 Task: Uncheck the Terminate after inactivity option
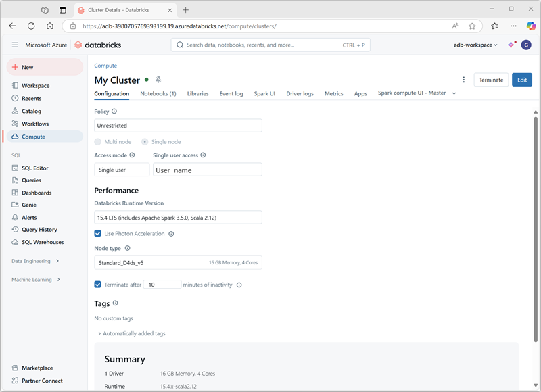[98, 284]
